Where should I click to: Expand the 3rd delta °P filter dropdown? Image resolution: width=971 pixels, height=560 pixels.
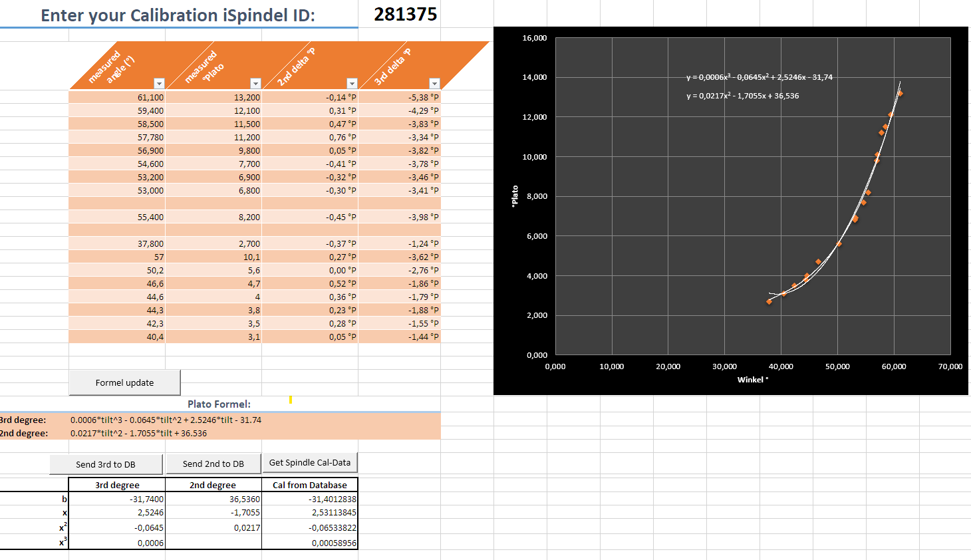click(434, 83)
